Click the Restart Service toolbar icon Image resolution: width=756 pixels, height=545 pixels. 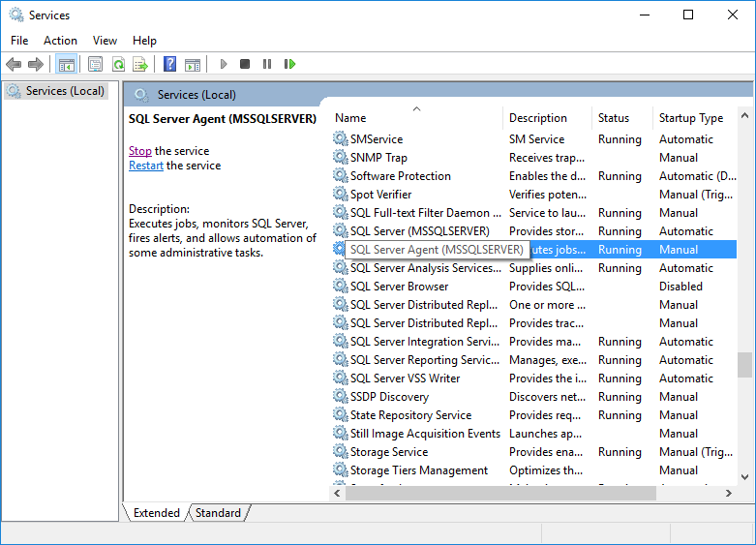tap(289, 64)
